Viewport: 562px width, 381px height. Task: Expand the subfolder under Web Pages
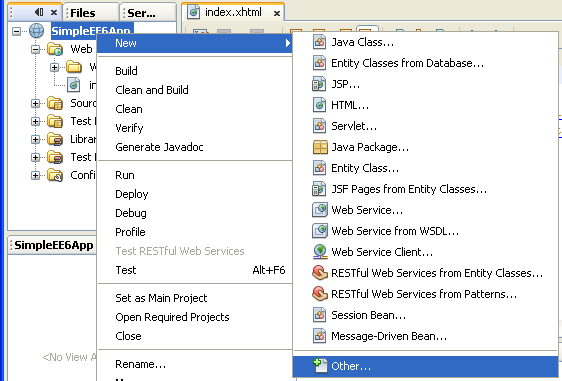click(x=54, y=67)
